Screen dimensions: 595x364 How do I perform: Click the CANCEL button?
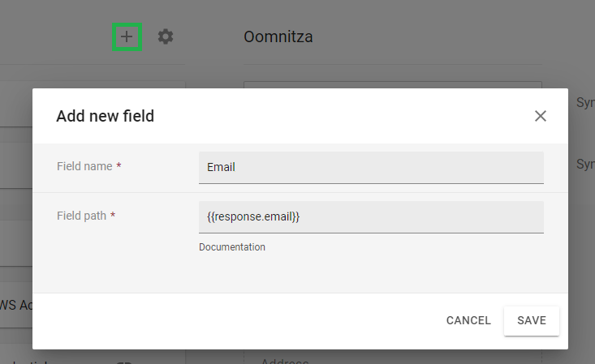coord(468,321)
